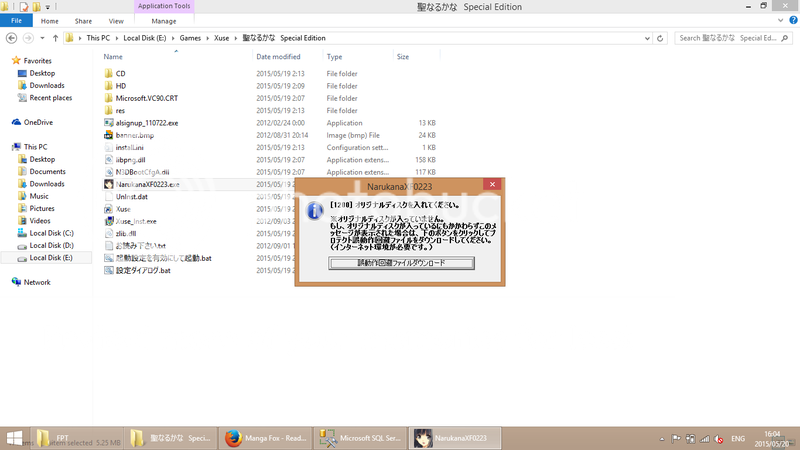Show hidden system tray icons
Screen dimensions: 800x450
click(x=662, y=438)
